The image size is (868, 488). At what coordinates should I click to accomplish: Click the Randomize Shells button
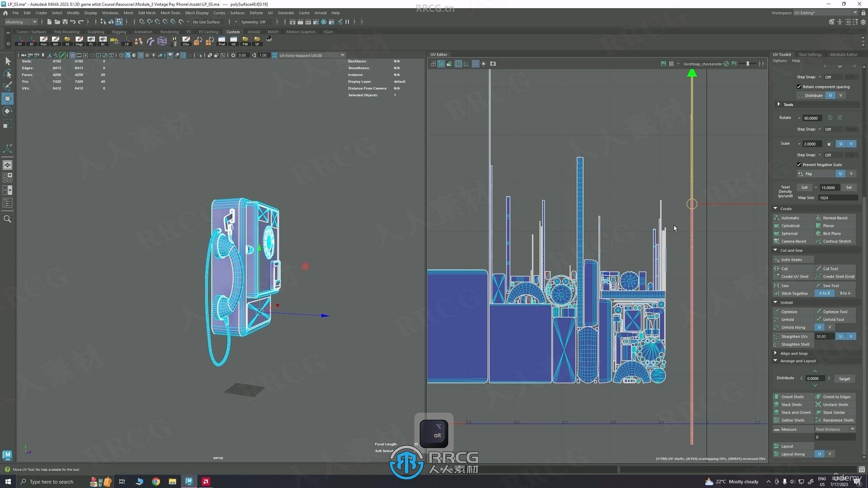click(x=835, y=420)
